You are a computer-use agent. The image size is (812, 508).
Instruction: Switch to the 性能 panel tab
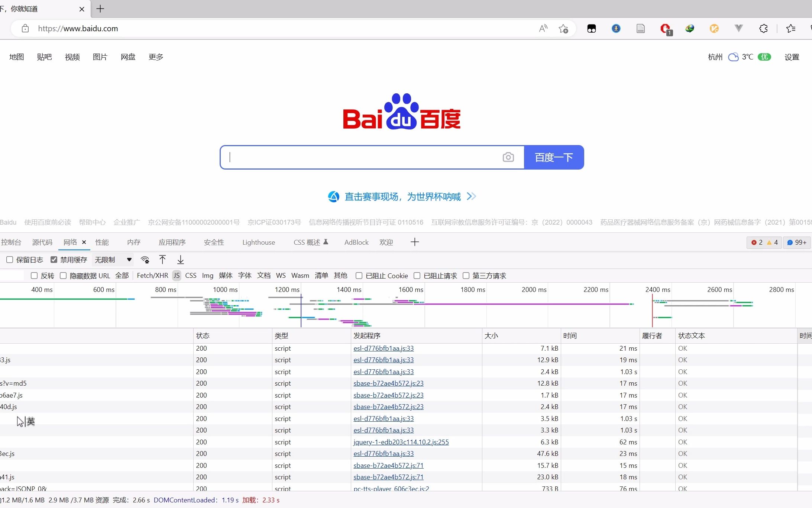pos(102,242)
